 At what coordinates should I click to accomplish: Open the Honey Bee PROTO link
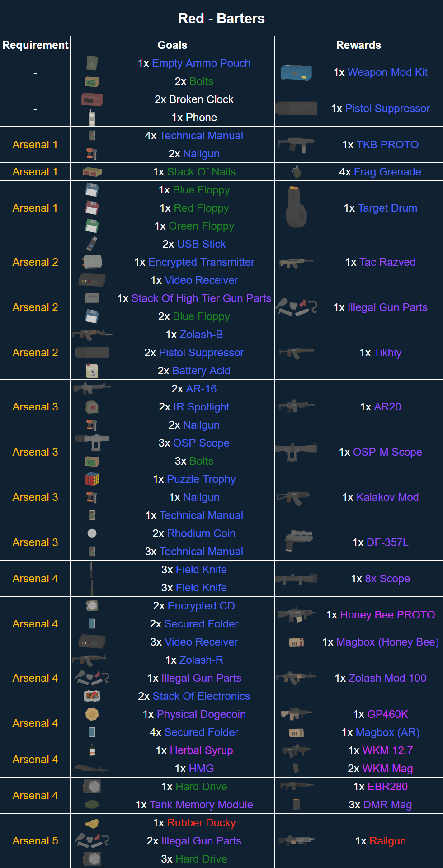387,615
